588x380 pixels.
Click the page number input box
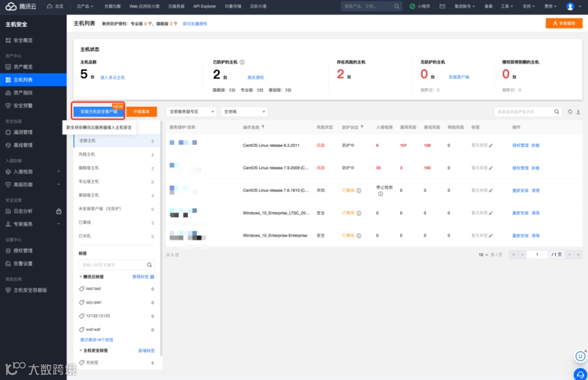537,255
